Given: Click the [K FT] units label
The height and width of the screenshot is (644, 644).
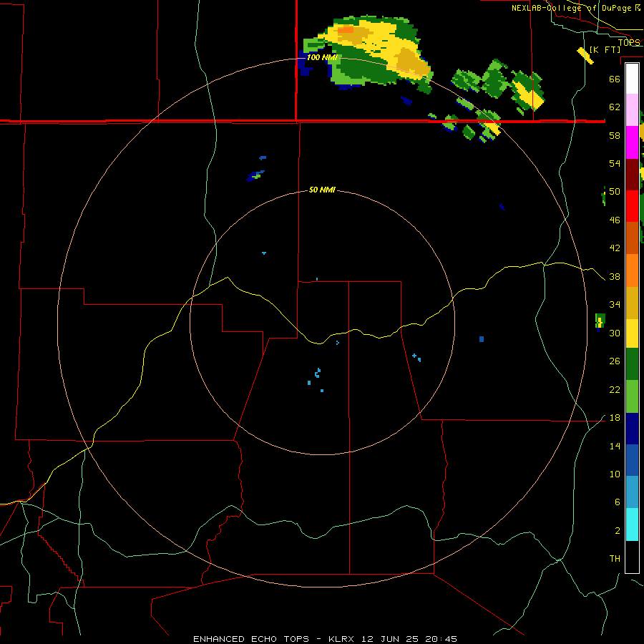Looking at the screenshot, I should point(605,49).
